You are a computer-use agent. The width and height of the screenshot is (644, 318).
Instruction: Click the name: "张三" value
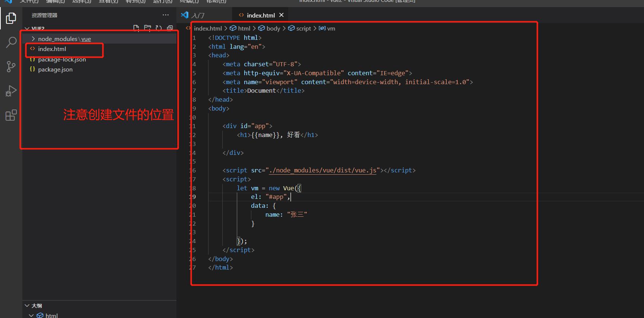coord(297,214)
